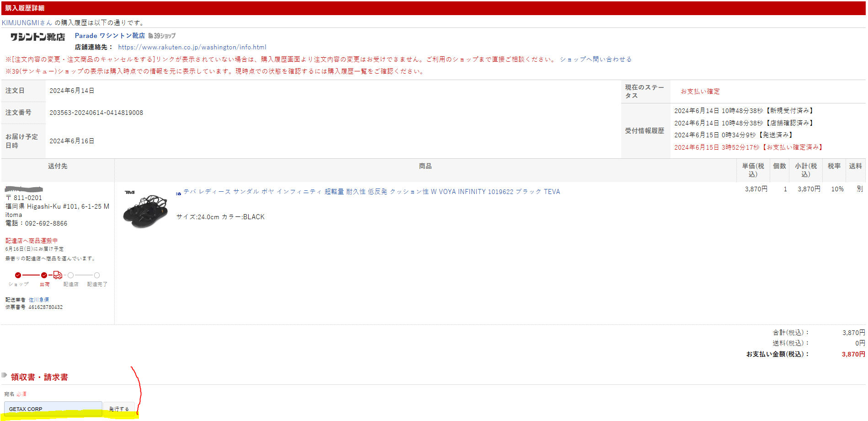Click the arrow bullet beside 領収書・請求書
The image size is (868, 421).
(x=4, y=376)
